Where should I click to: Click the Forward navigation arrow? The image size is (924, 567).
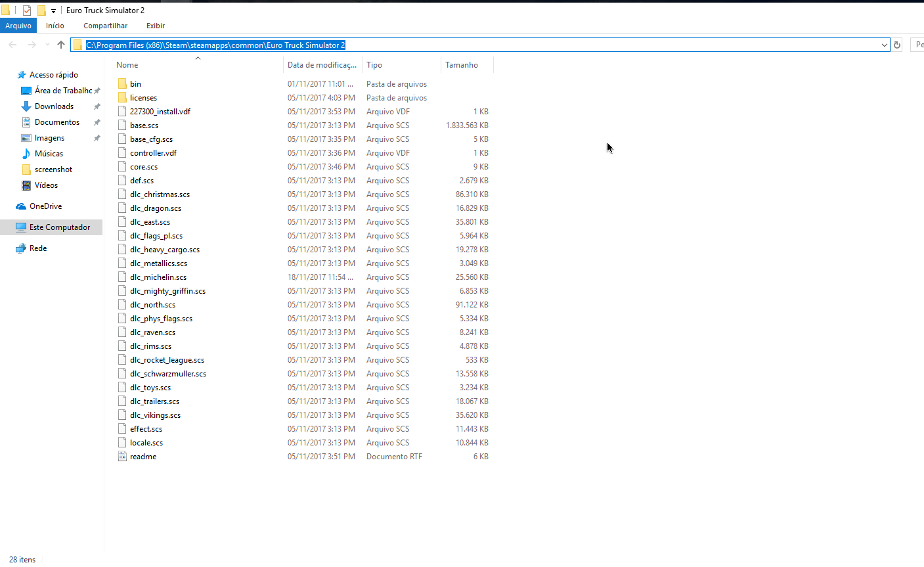pos(32,45)
